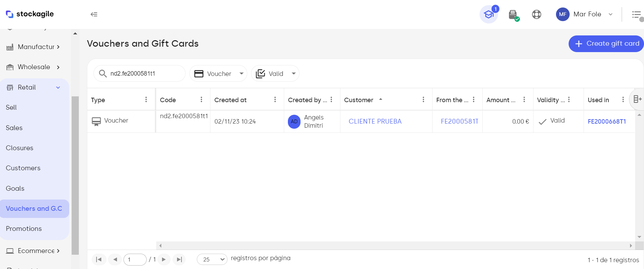The width and height of the screenshot is (644, 269).
Task: Go to last page of records
Action: tap(179, 259)
